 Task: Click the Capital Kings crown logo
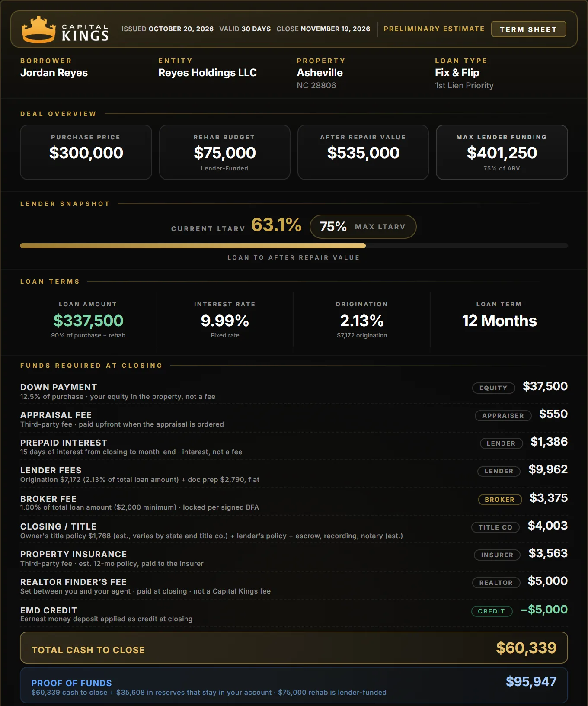tap(39, 29)
